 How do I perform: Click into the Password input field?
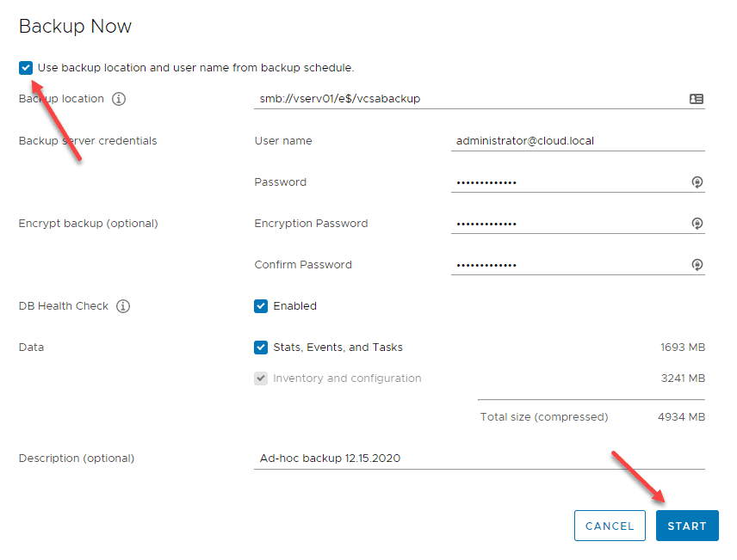point(568,182)
